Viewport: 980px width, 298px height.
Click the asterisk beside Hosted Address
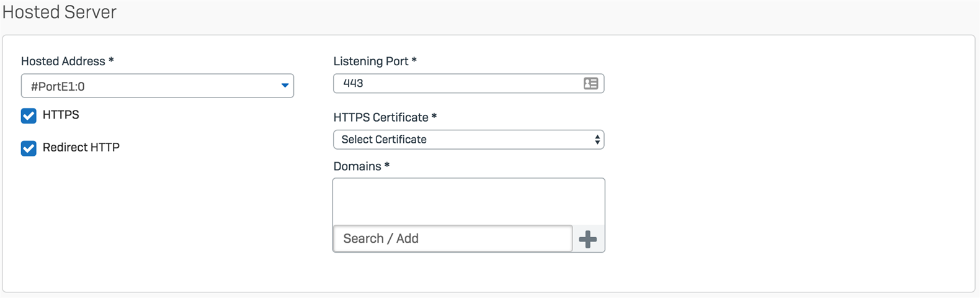111,61
